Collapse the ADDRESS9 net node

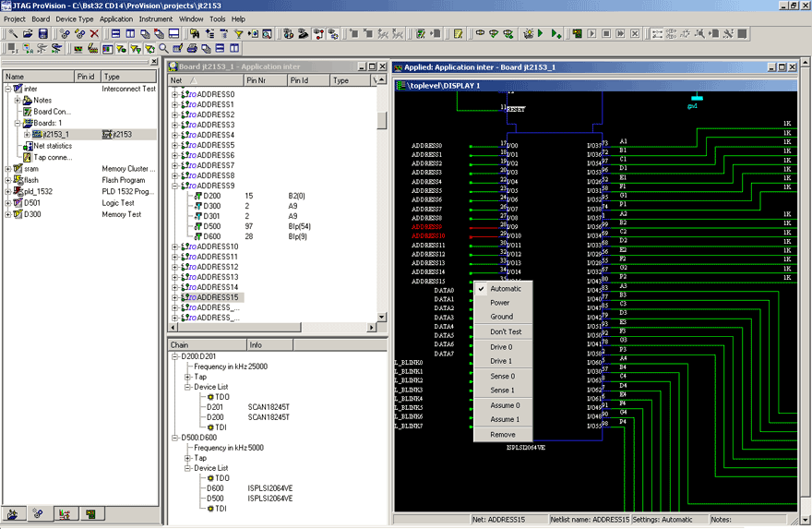(174, 186)
